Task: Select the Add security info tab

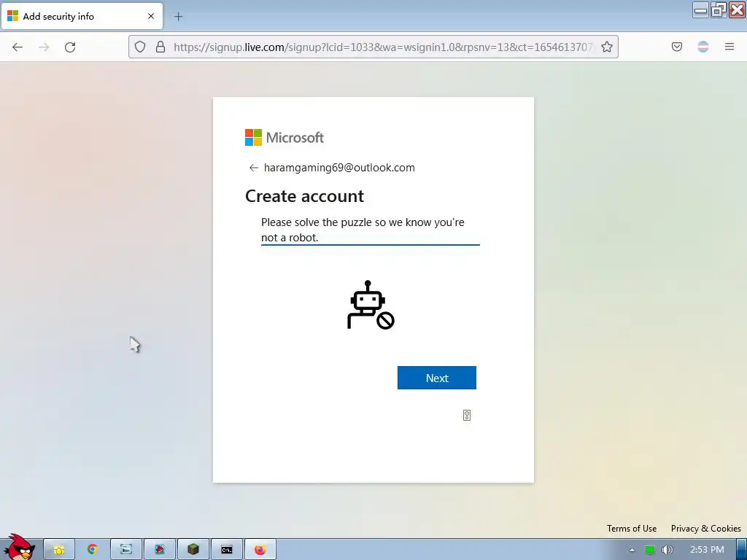Action: (x=82, y=16)
